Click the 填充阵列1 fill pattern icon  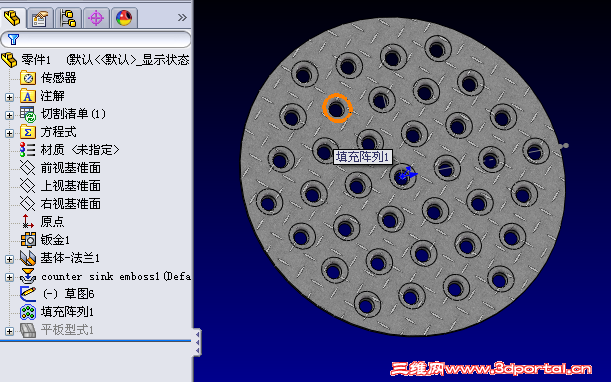pyautogui.click(x=28, y=312)
